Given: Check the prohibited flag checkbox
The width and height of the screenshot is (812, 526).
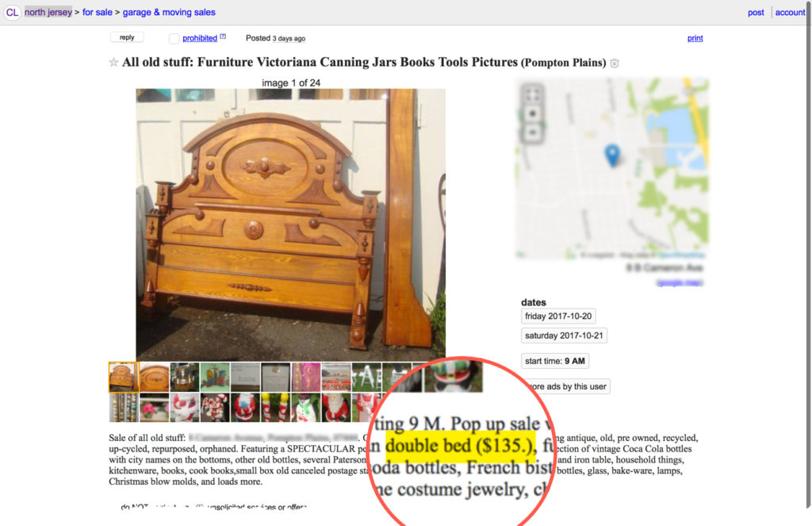Looking at the screenshot, I should [174, 38].
